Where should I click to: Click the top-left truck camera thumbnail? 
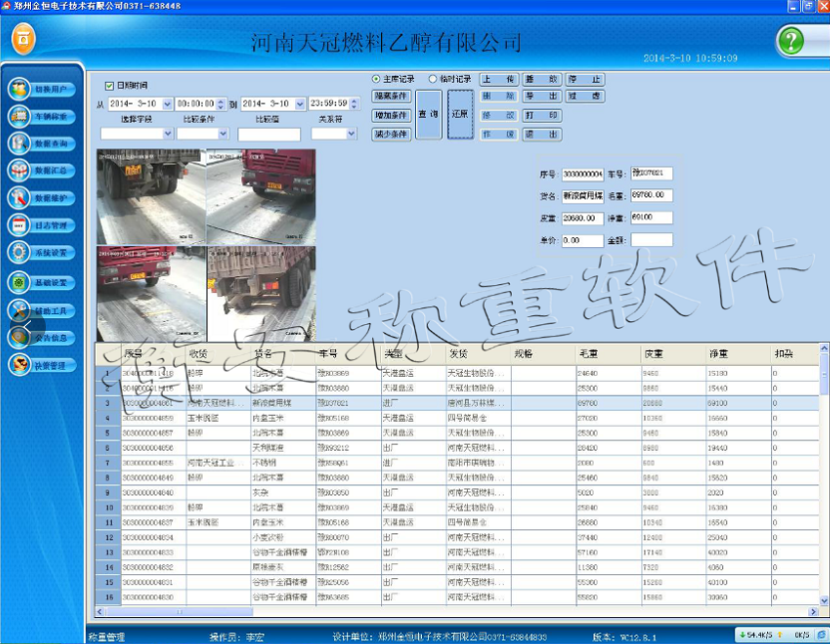(x=151, y=196)
